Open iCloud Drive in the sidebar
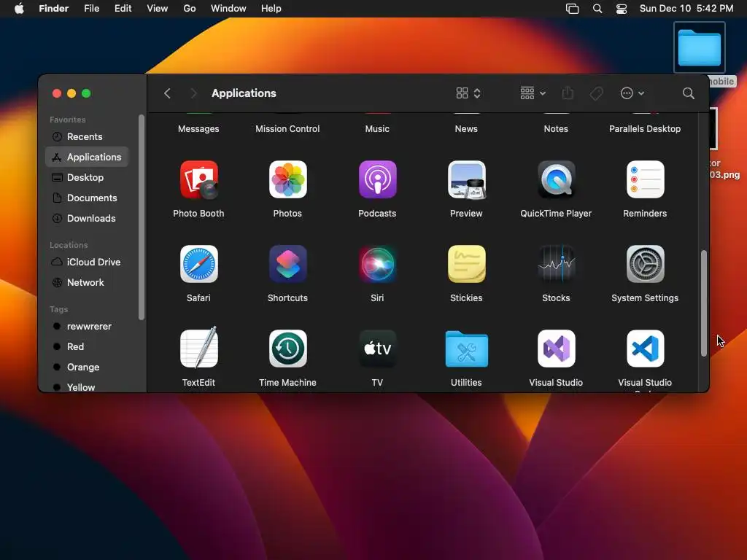 [87, 262]
